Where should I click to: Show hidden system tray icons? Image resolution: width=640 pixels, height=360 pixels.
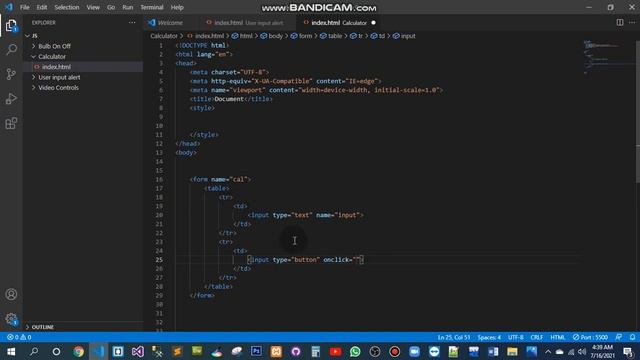pos(548,351)
